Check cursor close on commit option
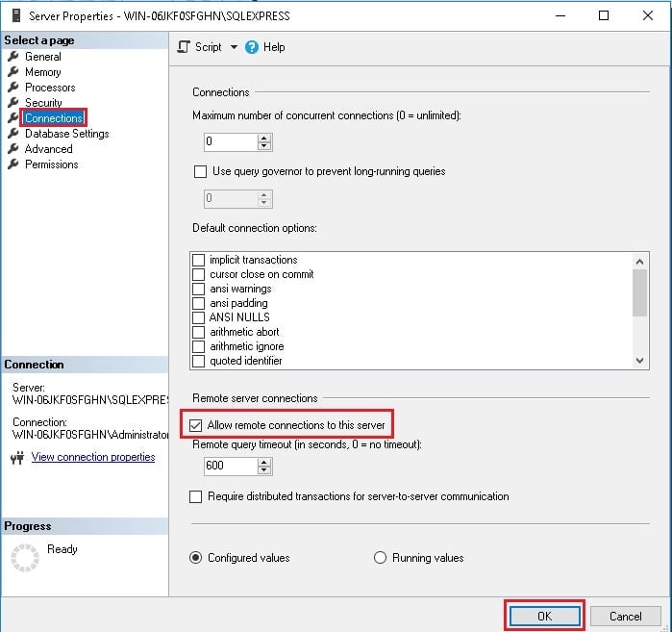Image resolution: width=672 pixels, height=632 pixels. point(198,274)
